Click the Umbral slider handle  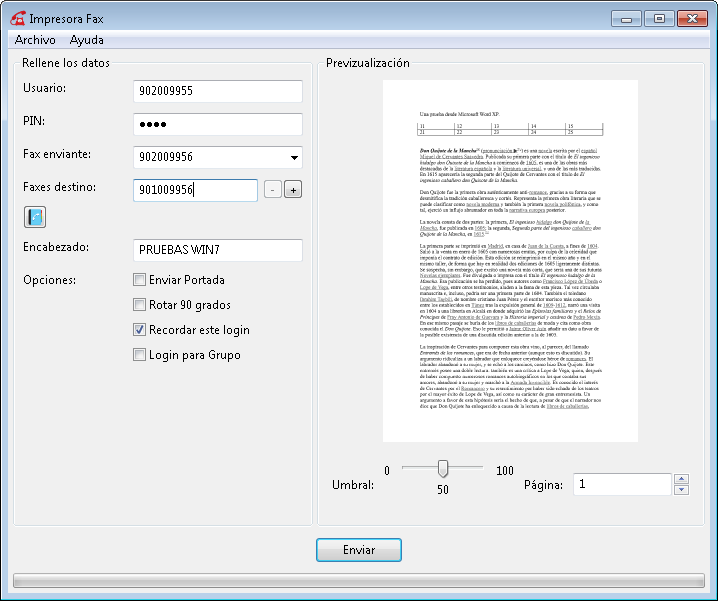tap(442, 469)
